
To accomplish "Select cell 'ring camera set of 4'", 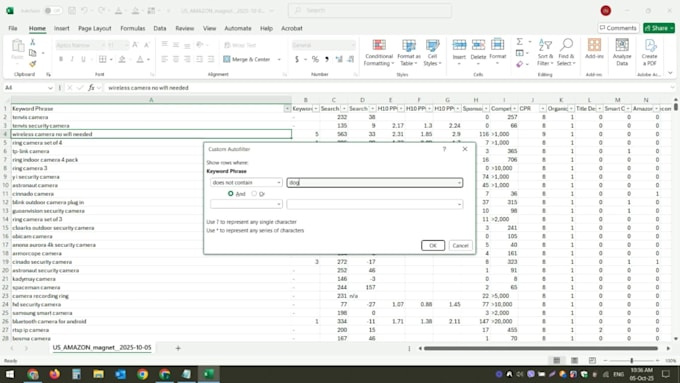I will pos(151,143).
